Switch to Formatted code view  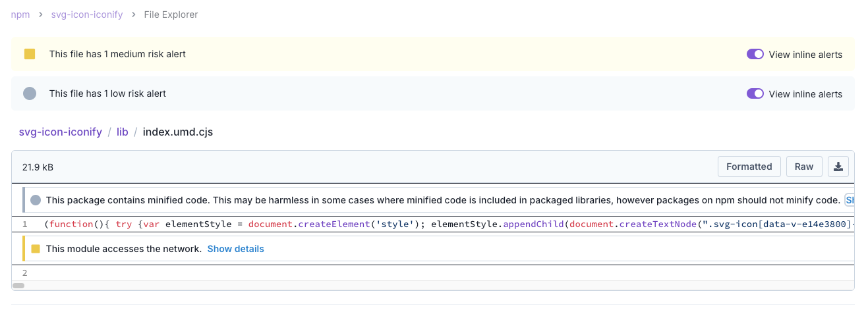click(x=749, y=167)
